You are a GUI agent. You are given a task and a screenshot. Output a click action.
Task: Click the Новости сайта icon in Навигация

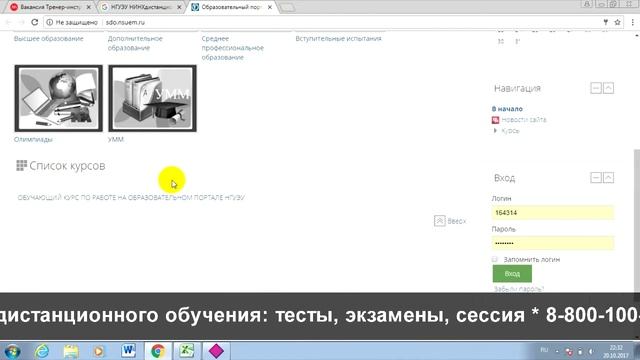click(x=496, y=120)
